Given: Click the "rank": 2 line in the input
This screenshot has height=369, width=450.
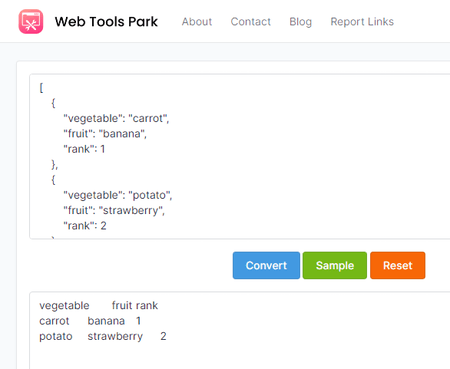Looking at the screenshot, I should coord(85,226).
